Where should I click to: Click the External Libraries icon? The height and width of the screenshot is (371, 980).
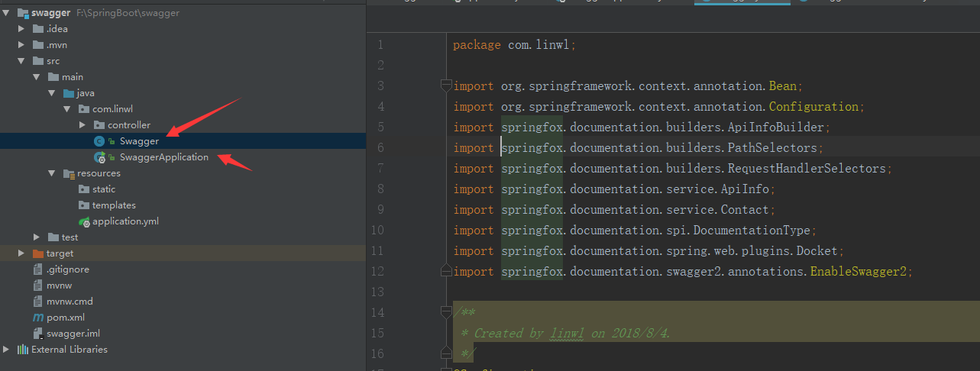(x=23, y=350)
